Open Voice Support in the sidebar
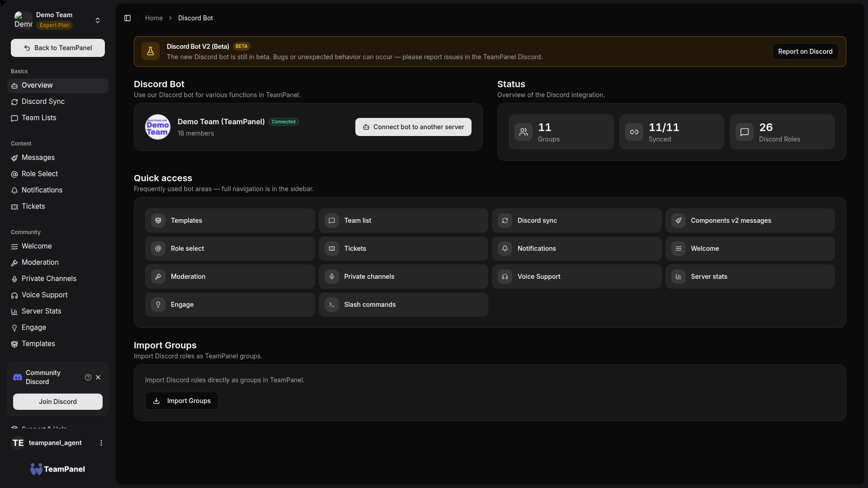The width and height of the screenshot is (868, 488). [58, 295]
